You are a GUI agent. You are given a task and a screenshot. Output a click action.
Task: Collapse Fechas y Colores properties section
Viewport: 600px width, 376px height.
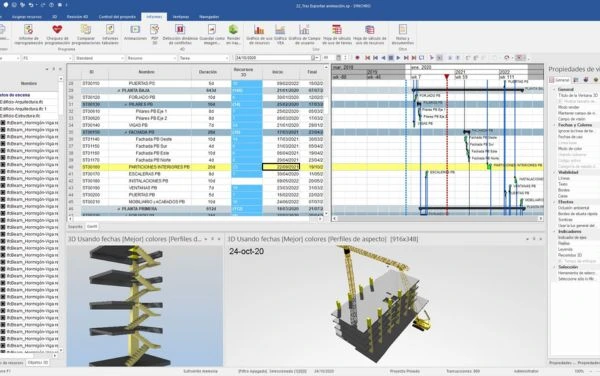pos(554,125)
